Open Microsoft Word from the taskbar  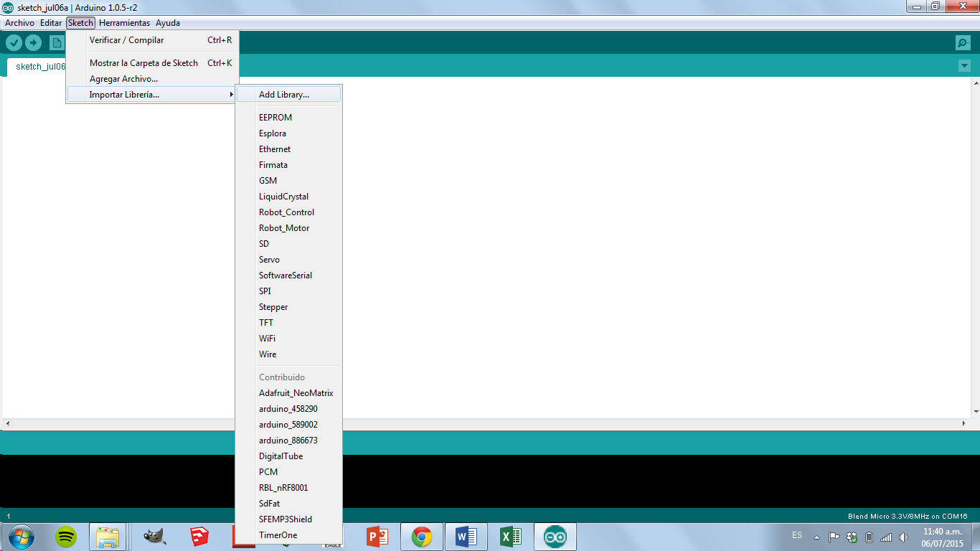[466, 537]
